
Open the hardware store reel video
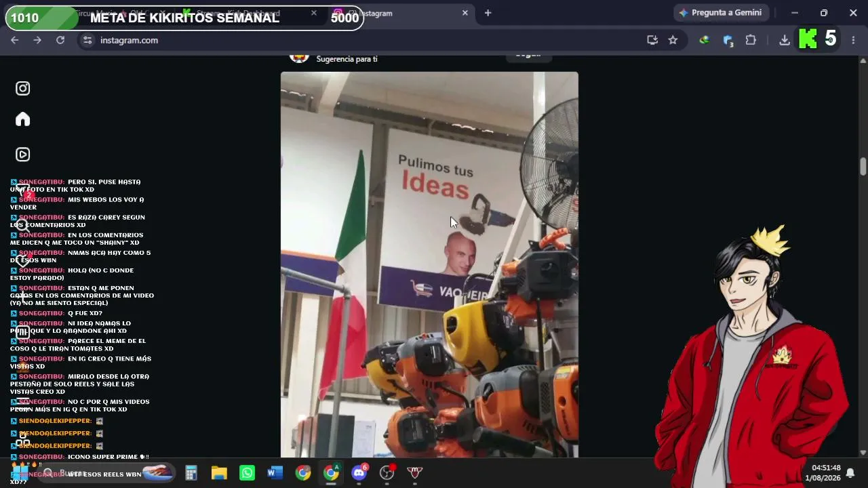pos(429,264)
